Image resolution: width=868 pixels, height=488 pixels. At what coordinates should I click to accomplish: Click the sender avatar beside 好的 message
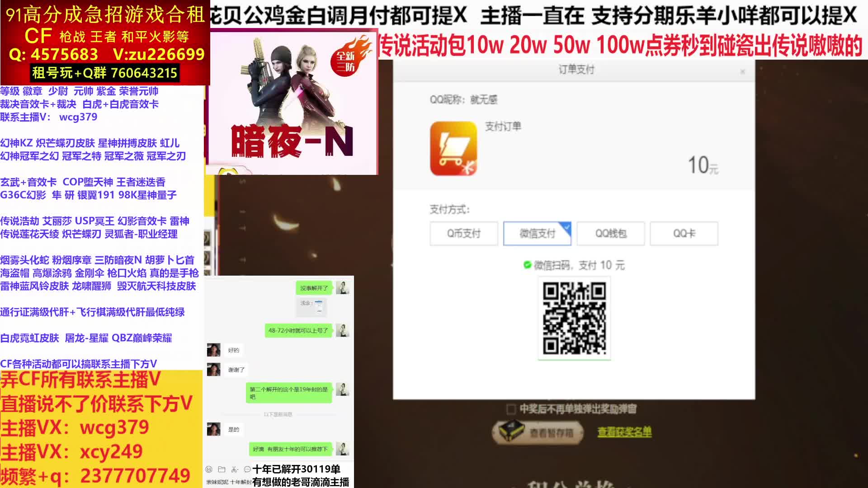[213, 350]
